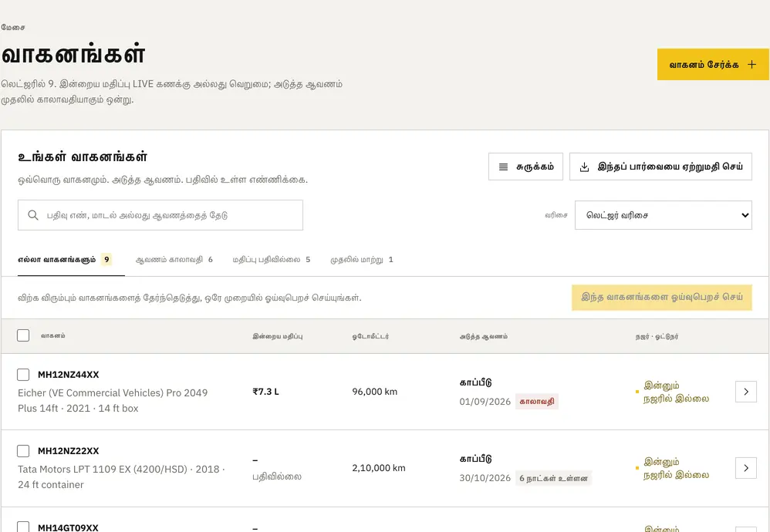Click the பதிவில்லை value for MH12NZ22XX
This screenshot has width=770, height=532.
click(x=277, y=476)
